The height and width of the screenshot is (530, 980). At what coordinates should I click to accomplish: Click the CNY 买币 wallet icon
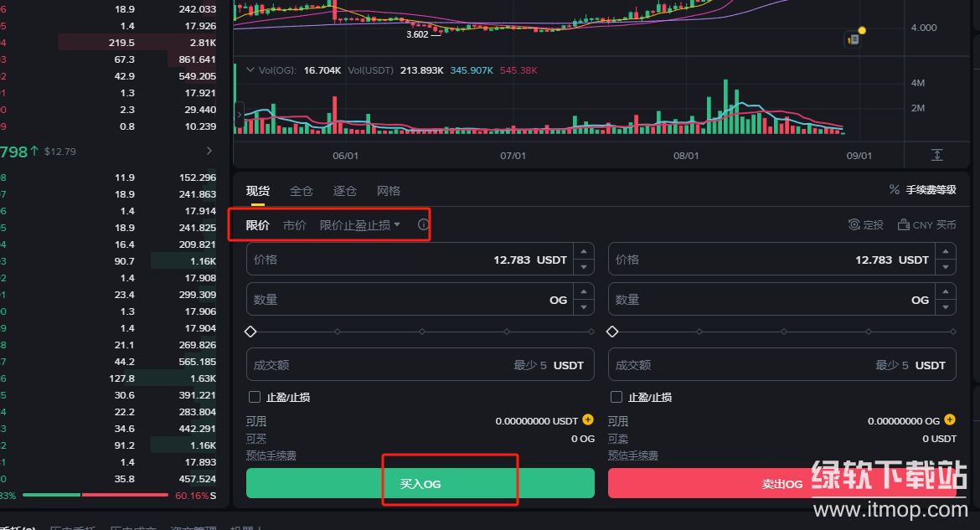tap(903, 224)
